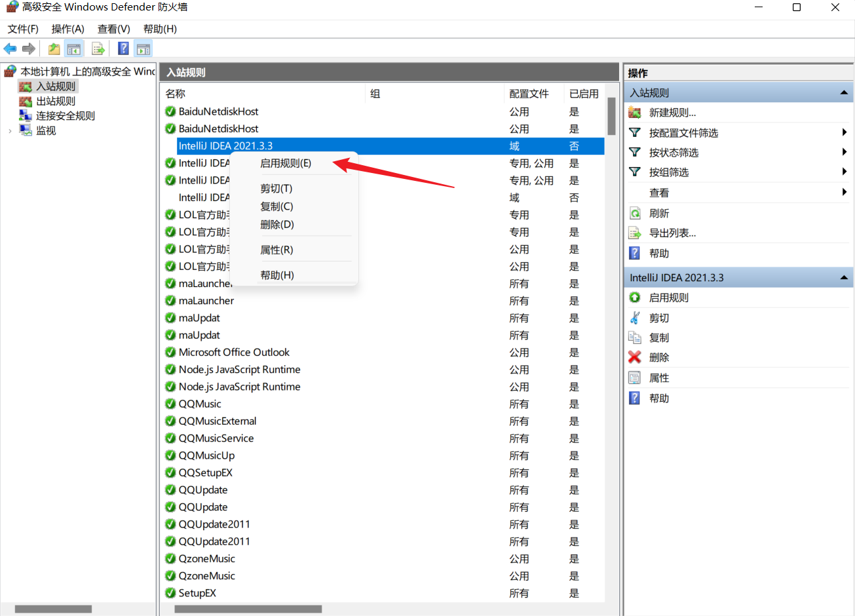Open the 帮助(H) menu bar item

160,29
